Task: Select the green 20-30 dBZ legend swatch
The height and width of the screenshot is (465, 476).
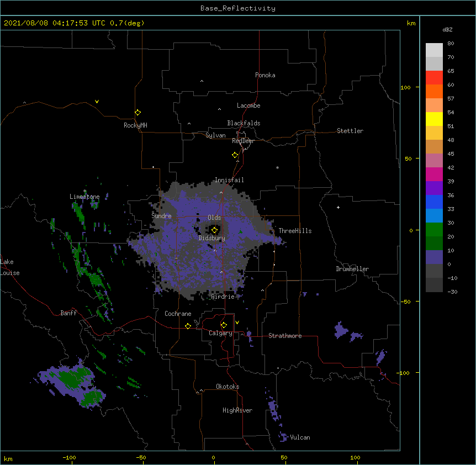Action: point(434,230)
